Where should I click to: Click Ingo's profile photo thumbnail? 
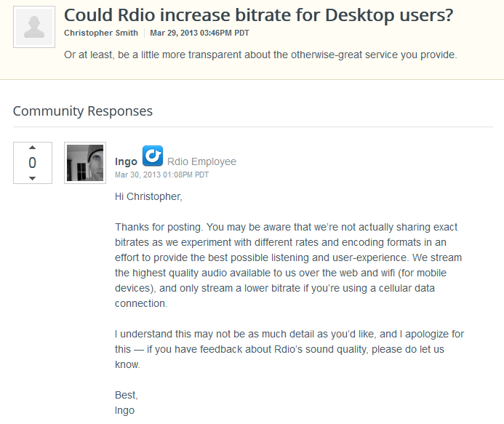click(85, 162)
